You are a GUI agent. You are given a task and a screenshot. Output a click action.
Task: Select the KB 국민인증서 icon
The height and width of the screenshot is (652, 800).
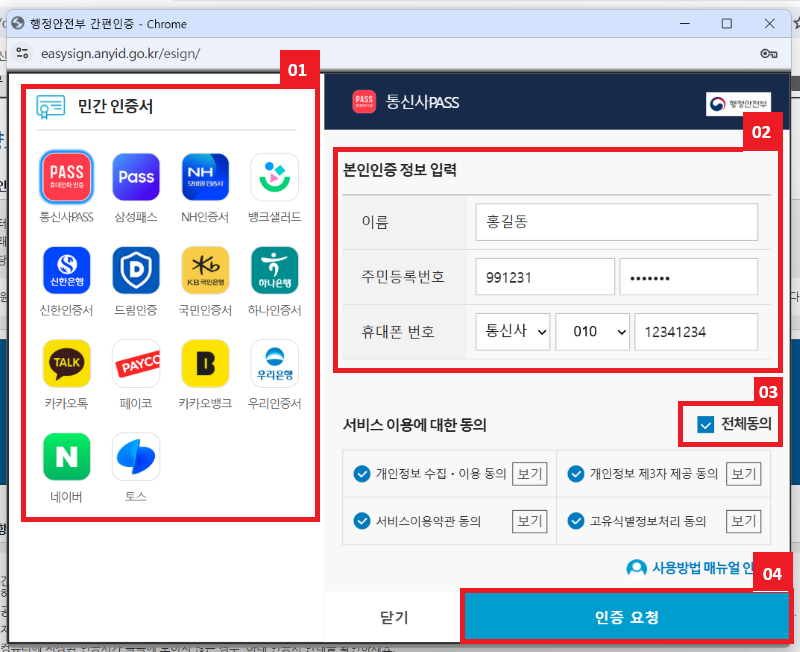205,270
